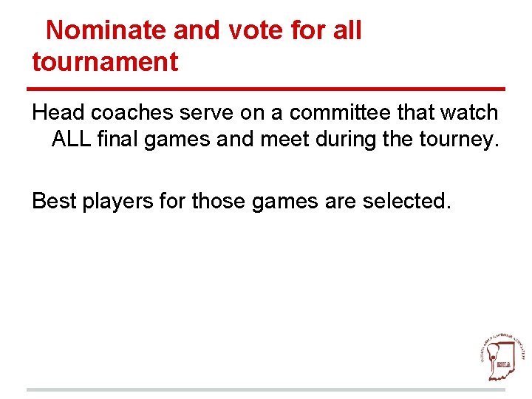Click the red horizontal divider line
This screenshot has height=399, width=532.
pos(268,89)
